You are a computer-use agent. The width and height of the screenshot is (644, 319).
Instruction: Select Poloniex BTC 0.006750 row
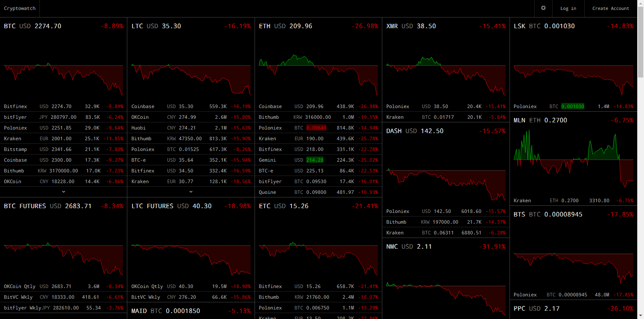[x=318, y=308]
